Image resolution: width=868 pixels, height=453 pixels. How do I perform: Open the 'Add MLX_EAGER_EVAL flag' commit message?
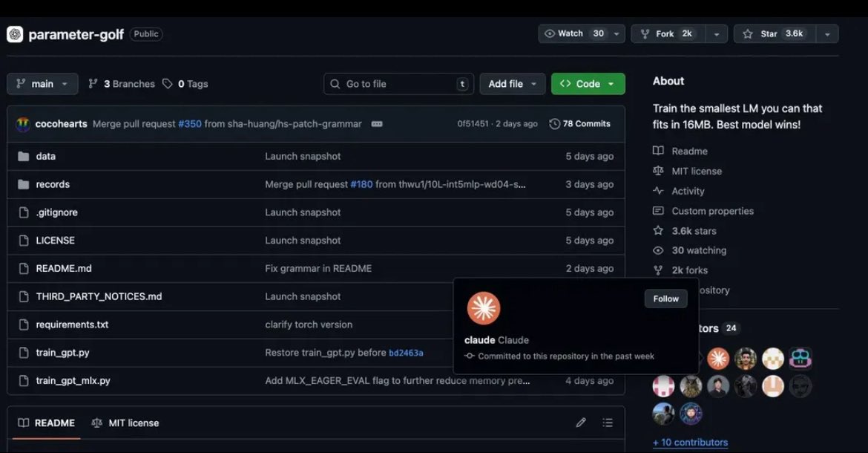[x=398, y=380]
